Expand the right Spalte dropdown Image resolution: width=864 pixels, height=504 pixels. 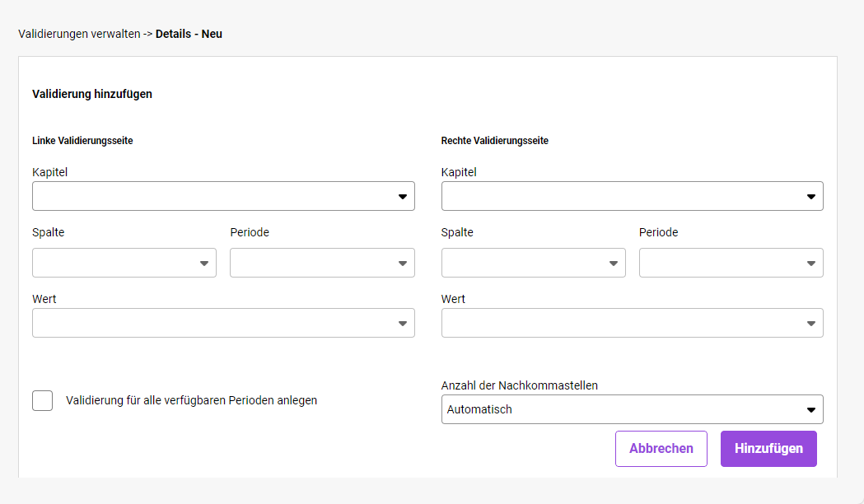(534, 263)
